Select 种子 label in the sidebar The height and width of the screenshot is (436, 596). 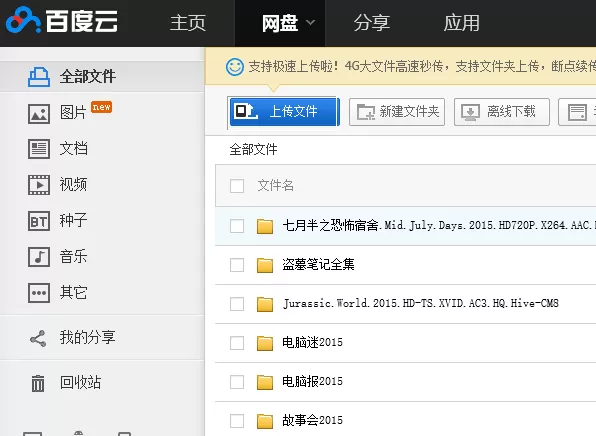[x=73, y=220]
